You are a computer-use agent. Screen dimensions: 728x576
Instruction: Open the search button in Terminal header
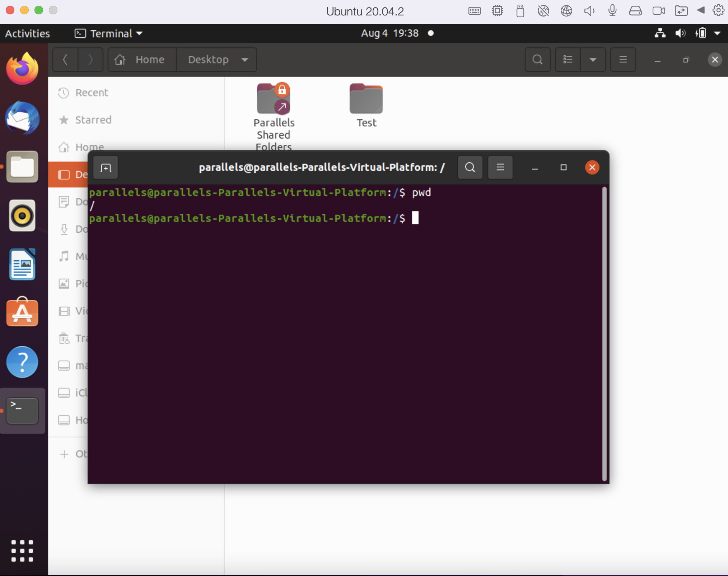(470, 167)
